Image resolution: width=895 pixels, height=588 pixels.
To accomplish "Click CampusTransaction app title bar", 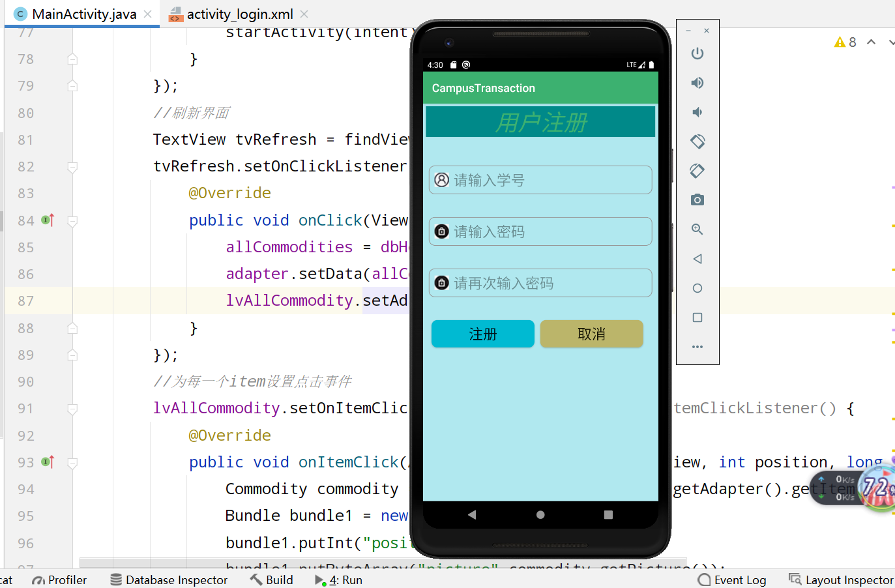I will (540, 88).
